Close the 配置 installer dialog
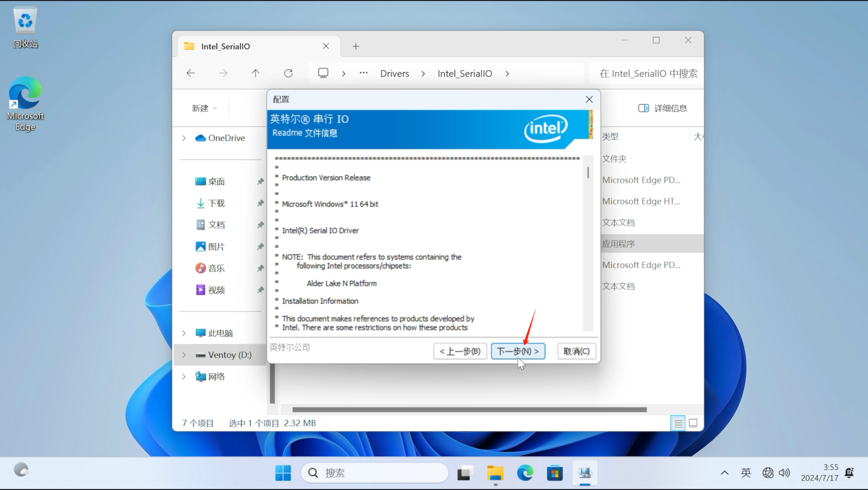Image resolution: width=868 pixels, height=490 pixels. point(589,99)
